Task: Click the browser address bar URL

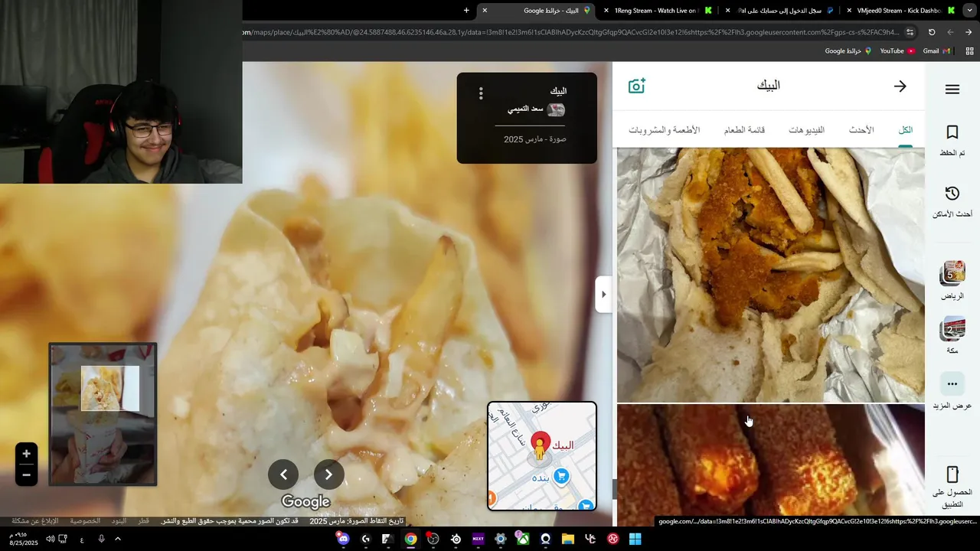Action: point(570,32)
